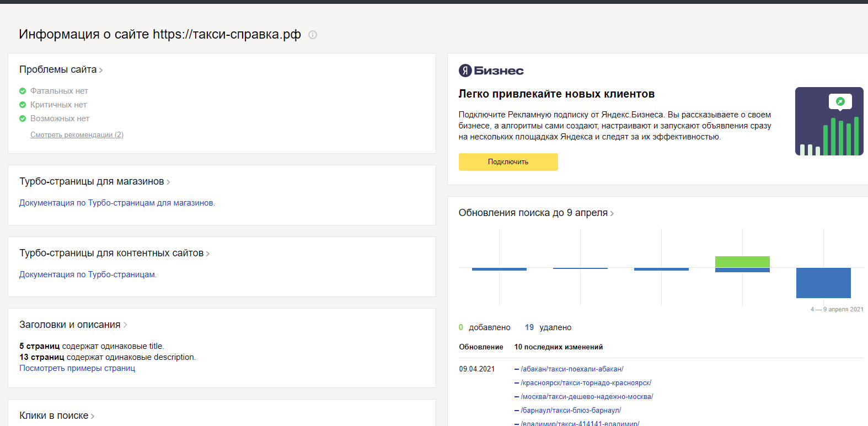
Task: Open Обновления поиска до 9 апреля section
Action: 537,213
